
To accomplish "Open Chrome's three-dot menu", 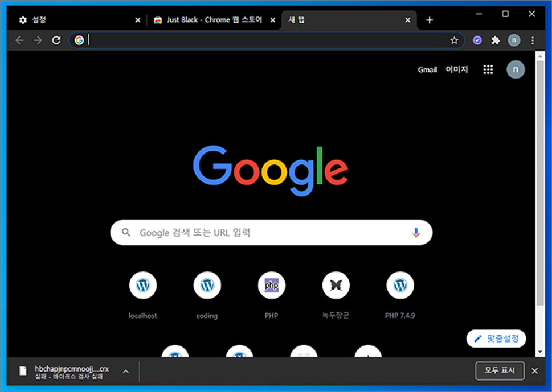I will click(x=533, y=40).
